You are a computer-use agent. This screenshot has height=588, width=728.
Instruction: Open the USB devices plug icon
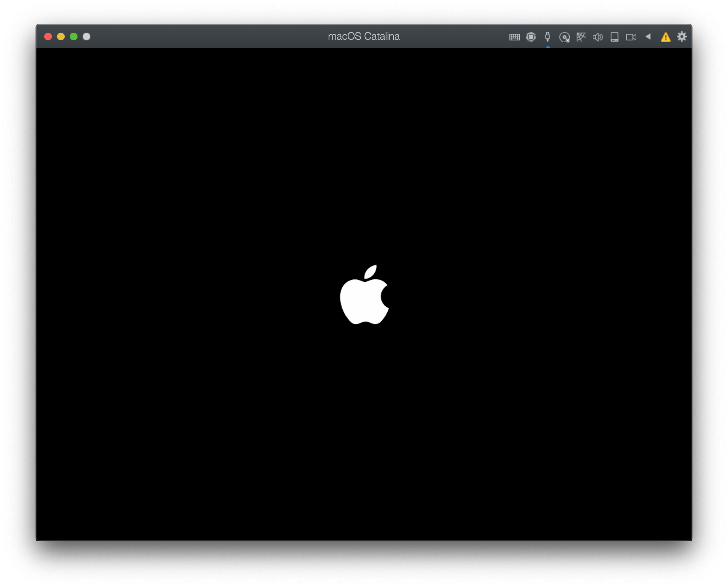pos(547,37)
